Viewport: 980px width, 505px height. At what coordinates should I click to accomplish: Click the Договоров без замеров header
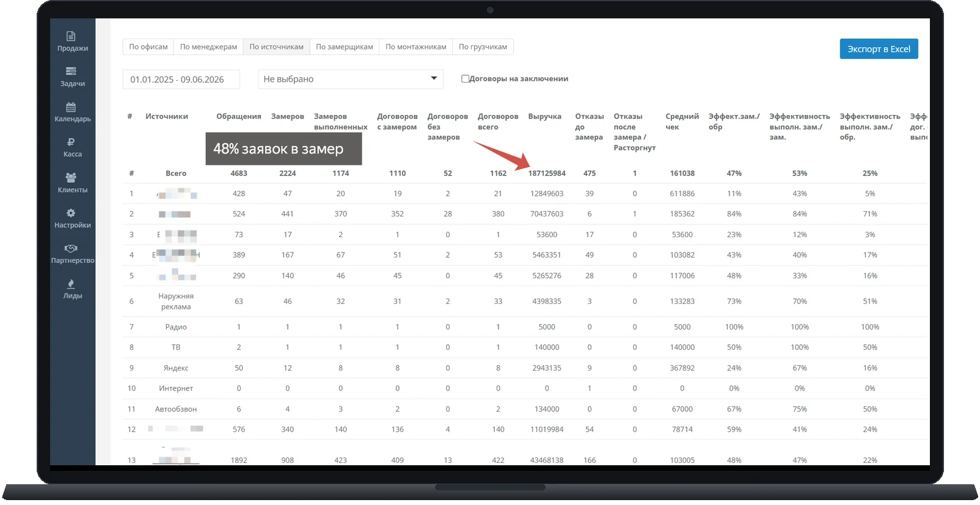point(448,127)
